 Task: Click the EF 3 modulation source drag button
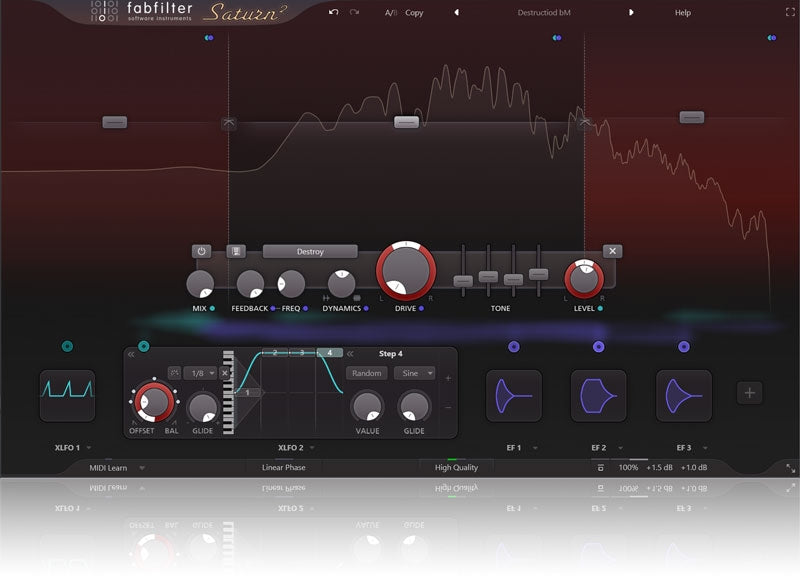pyautogui.click(x=684, y=346)
